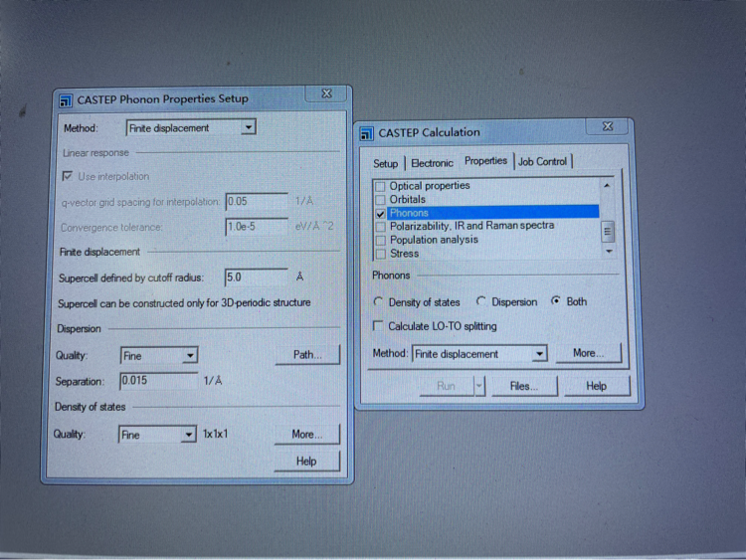This screenshot has height=560, width=746.
Task: Uncheck the Phonons property checkbox
Action: [x=380, y=213]
